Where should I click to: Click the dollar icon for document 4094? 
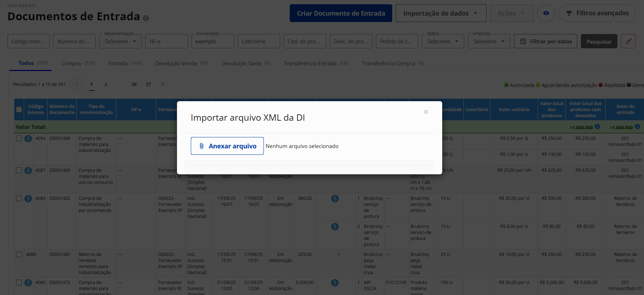(x=28, y=138)
